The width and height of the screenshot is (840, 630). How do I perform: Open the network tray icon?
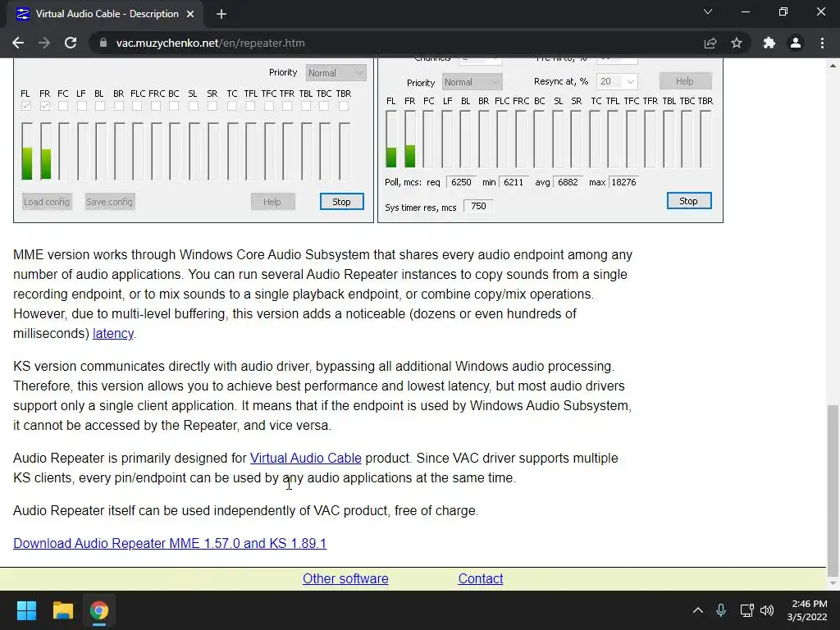746,610
